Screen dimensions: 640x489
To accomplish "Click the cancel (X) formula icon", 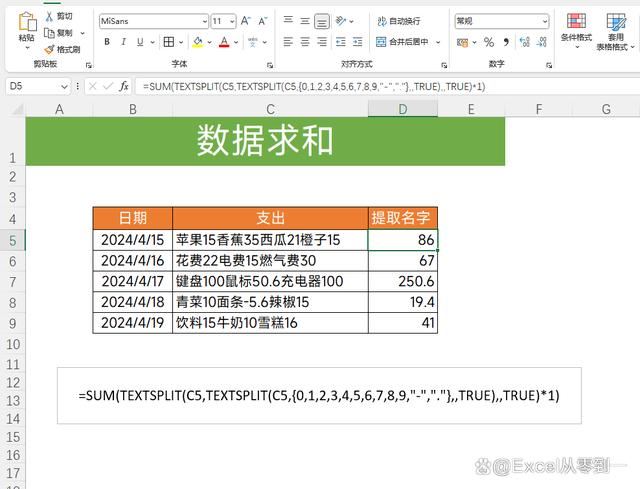I will (x=93, y=86).
